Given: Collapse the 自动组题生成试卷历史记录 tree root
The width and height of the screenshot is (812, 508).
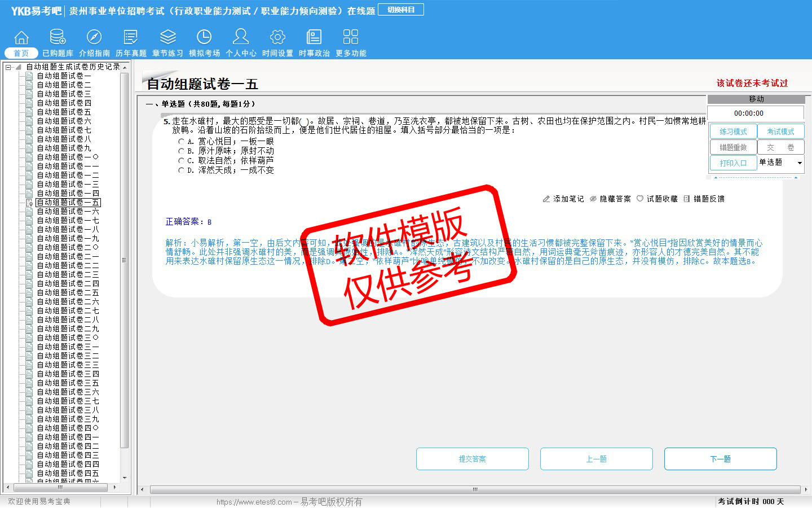Looking at the screenshot, I should click(8, 67).
